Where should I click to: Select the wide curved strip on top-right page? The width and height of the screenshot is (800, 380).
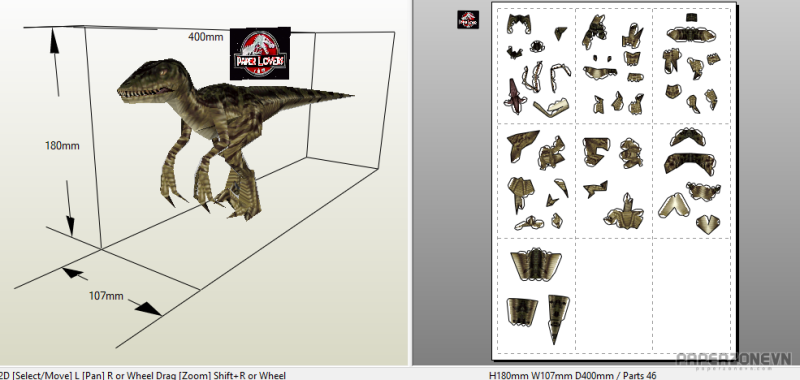point(691,34)
